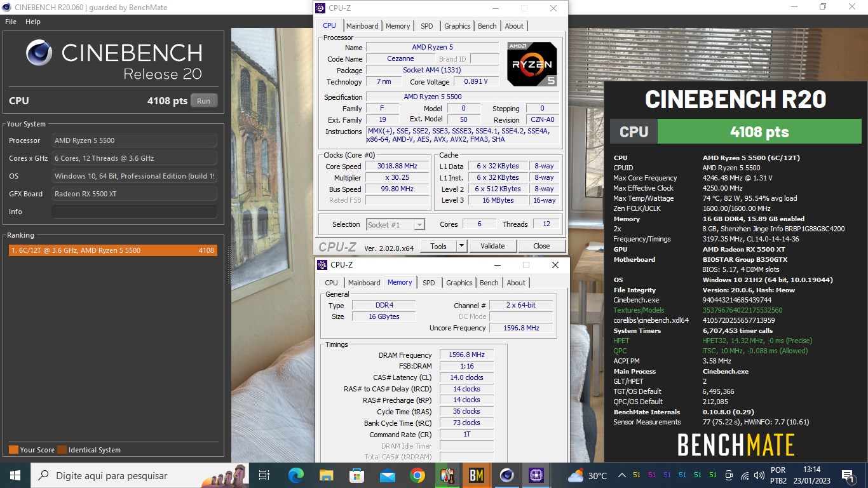Screen dimensions: 868x488
Task: Click the lower CPU-Z title bar icon
Action: 323,265
